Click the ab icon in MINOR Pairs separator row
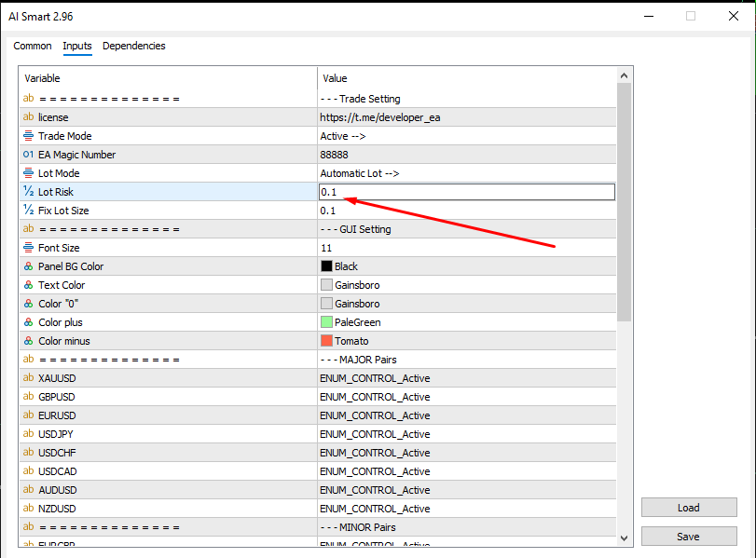This screenshot has height=558, width=756. 29,526
